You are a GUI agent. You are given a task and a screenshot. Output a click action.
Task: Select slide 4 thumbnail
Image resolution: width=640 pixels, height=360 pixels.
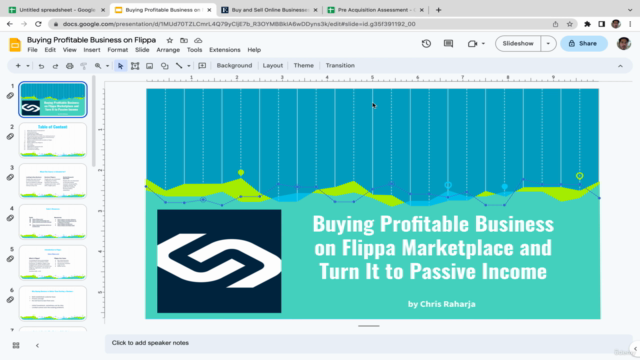pos(53,222)
